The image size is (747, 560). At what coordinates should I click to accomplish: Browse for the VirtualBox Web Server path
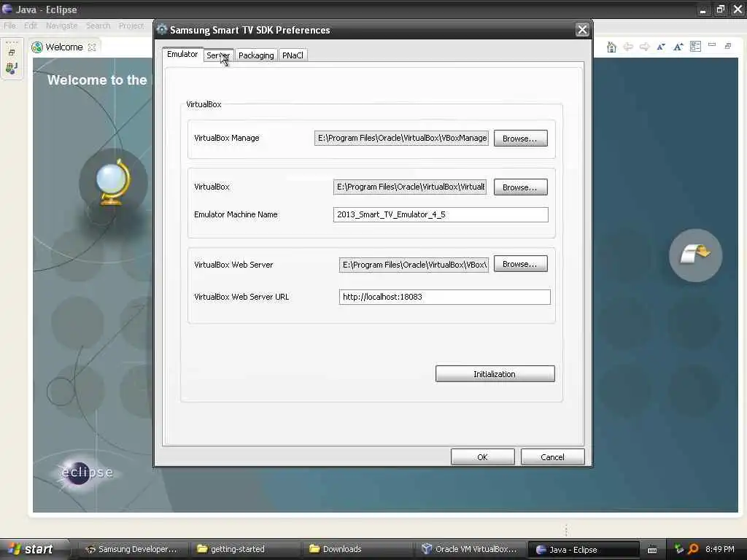pos(520,264)
